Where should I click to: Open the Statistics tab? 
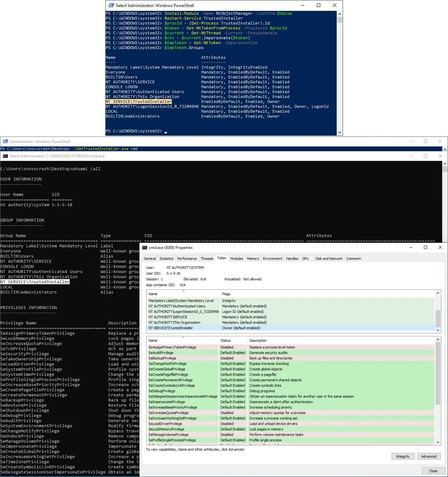point(166,259)
